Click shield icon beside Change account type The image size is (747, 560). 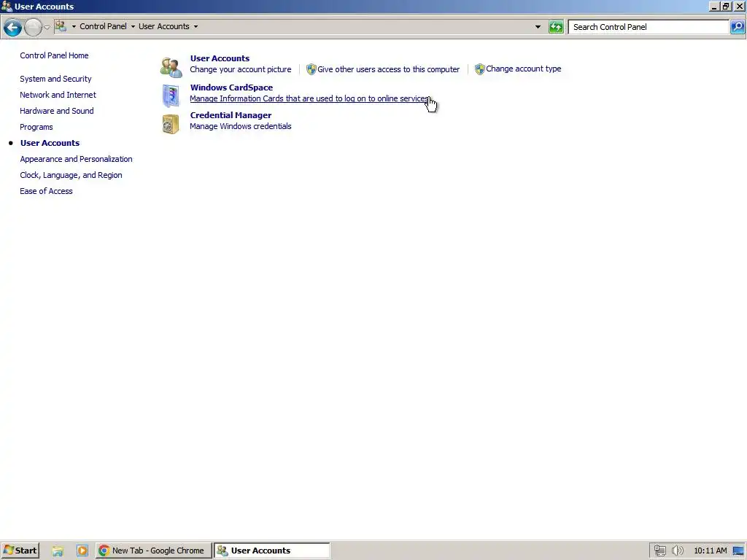(x=480, y=69)
